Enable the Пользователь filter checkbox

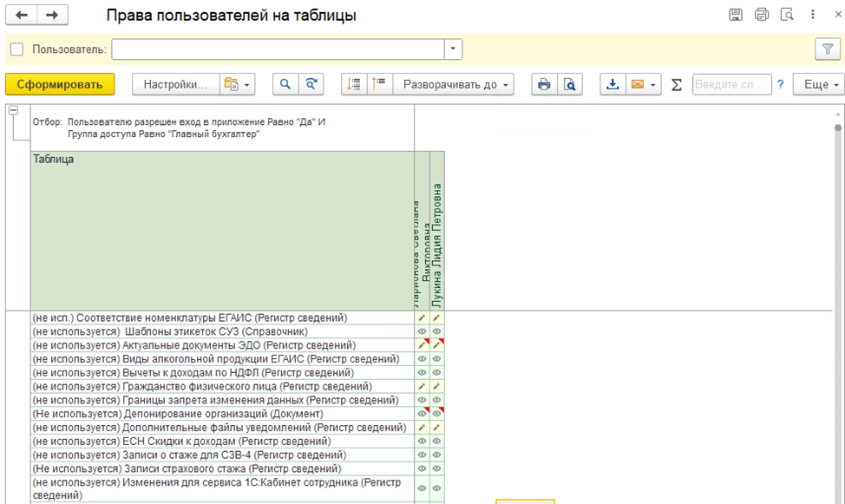pos(16,49)
